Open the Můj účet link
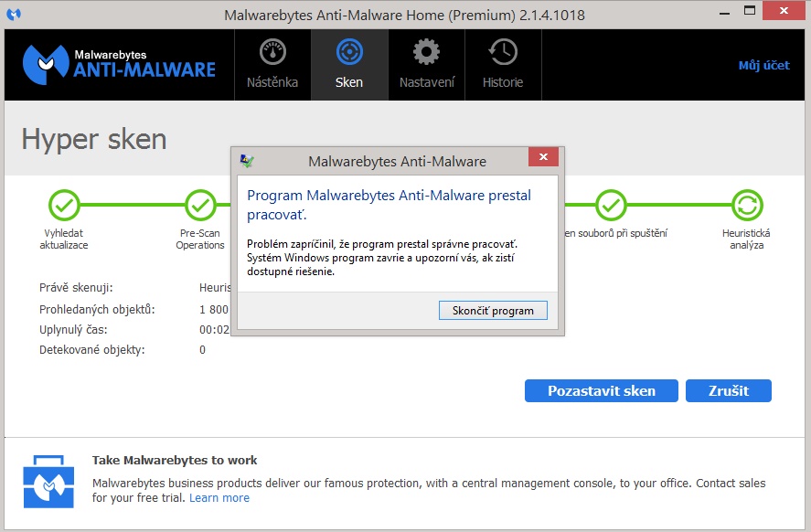The height and width of the screenshot is (532, 811). click(x=763, y=65)
